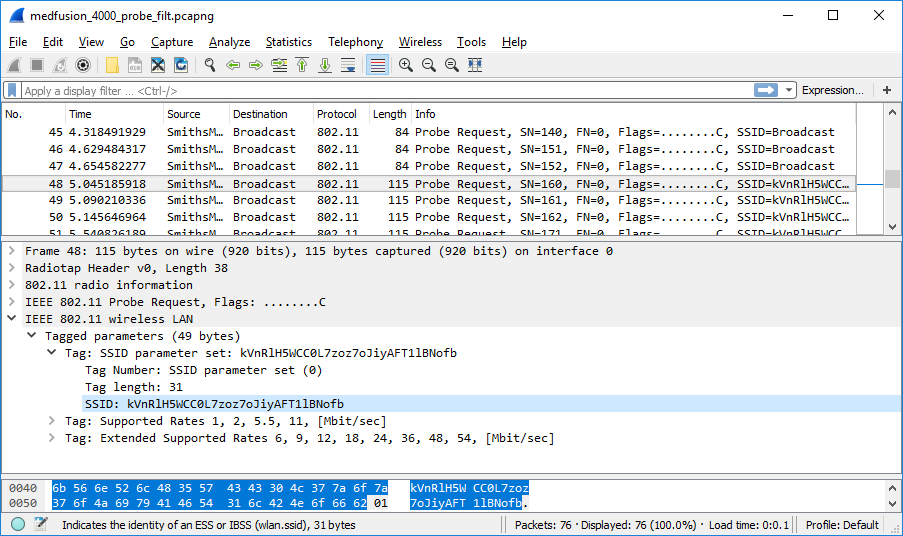Image resolution: width=903 pixels, height=536 pixels.
Task: Jump to the last packet
Action: click(x=325, y=65)
